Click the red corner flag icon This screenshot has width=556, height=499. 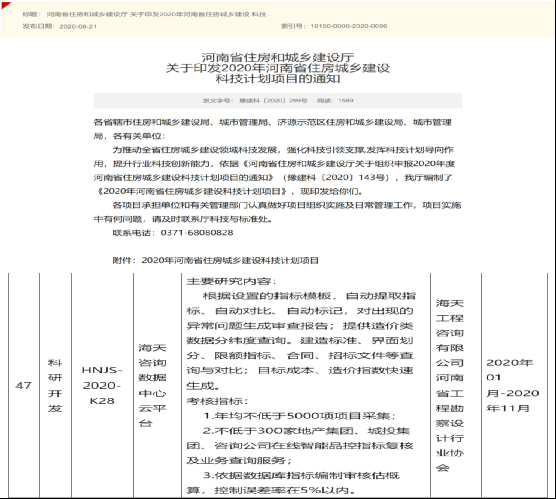pos(6,5)
